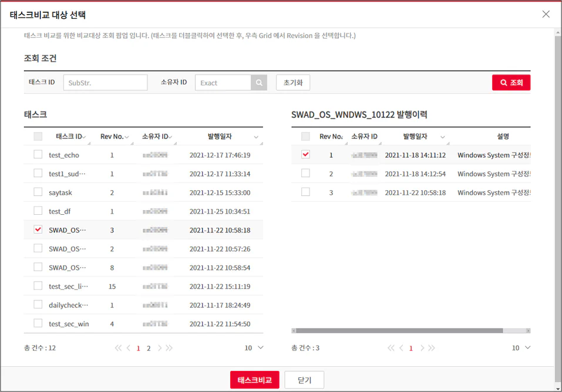562x392 pixels.
Task: Check the saytask row checkbox
Action: [38, 192]
